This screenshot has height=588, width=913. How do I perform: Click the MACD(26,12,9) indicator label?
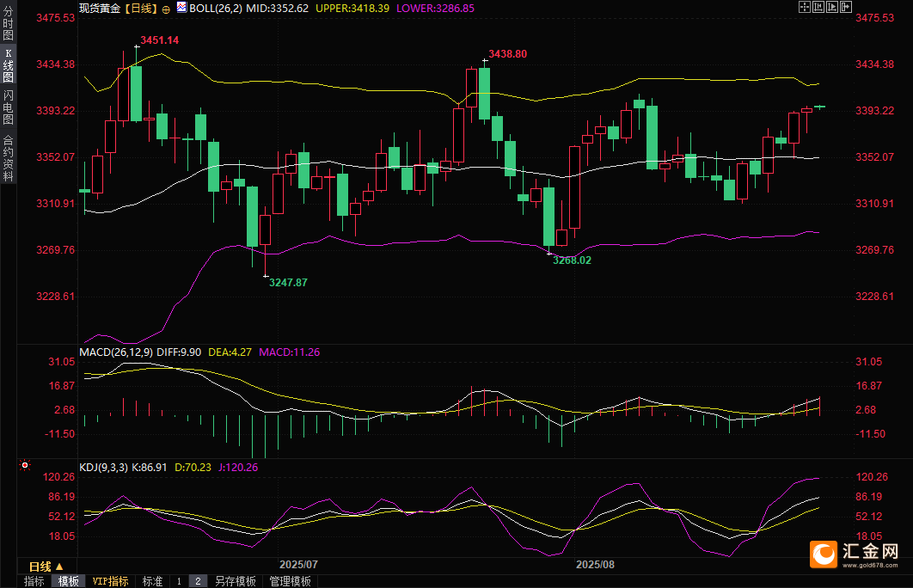pyautogui.click(x=116, y=352)
